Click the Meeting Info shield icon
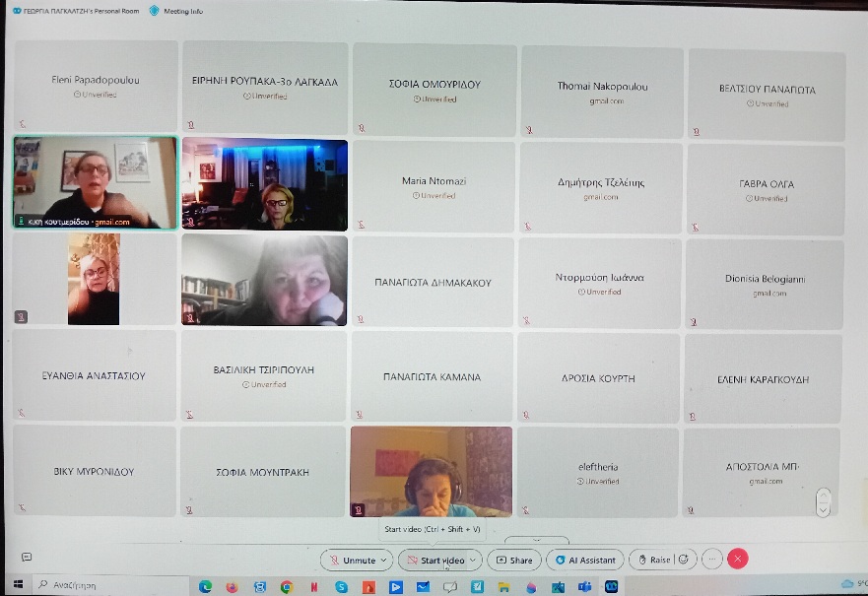 [x=155, y=11]
